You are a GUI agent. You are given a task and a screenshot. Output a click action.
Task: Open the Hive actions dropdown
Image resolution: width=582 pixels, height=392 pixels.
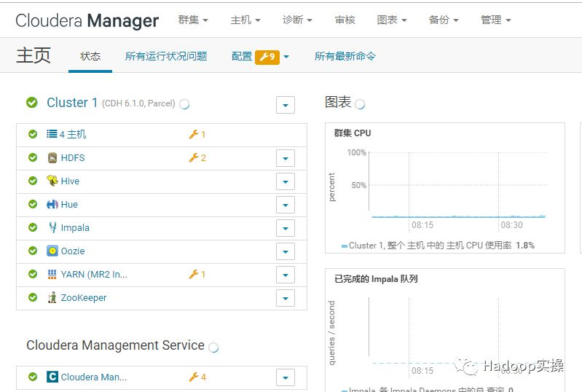pyautogui.click(x=286, y=182)
